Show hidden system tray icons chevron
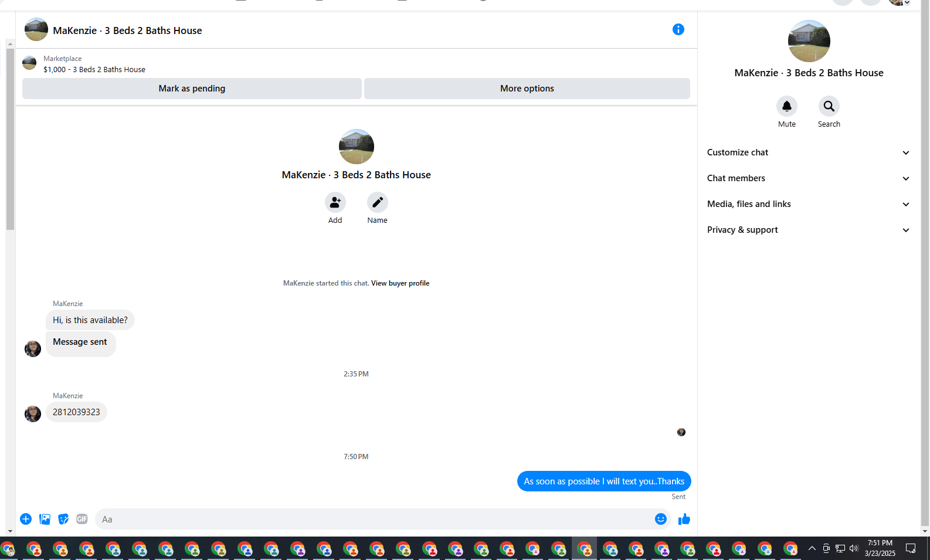 pos(812,548)
